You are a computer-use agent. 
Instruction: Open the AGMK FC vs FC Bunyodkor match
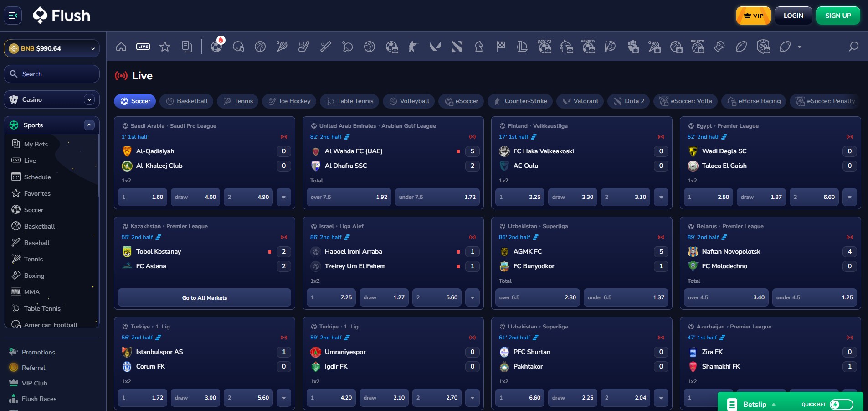pos(582,259)
